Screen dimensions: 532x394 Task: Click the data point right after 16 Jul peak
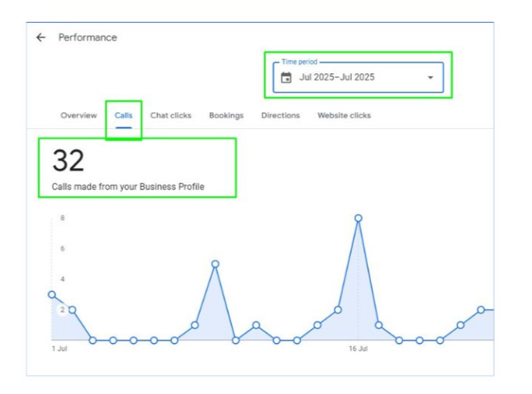point(379,325)
